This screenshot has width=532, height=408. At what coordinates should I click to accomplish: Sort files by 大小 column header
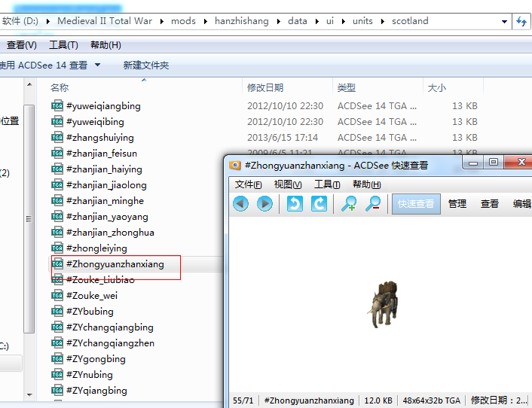tap(436, 88)
